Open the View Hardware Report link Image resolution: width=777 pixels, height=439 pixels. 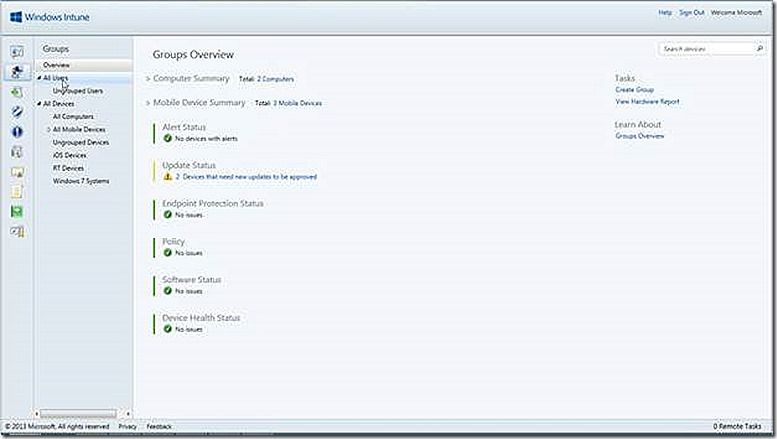[x=648, y=102]
